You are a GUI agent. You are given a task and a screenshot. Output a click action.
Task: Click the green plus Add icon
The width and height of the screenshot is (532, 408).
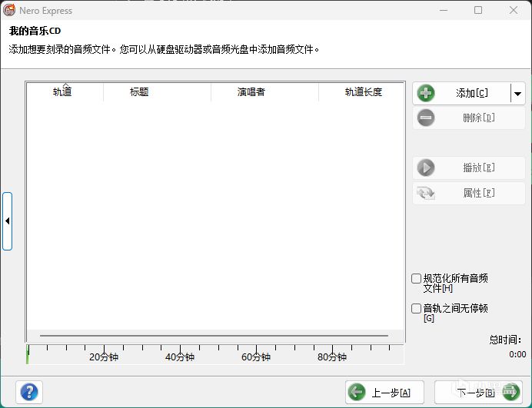[x=426, y=93]
